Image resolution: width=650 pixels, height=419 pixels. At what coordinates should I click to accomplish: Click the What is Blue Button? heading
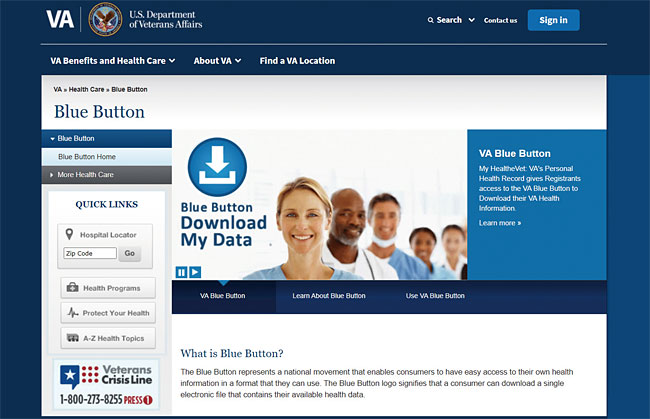232,354
